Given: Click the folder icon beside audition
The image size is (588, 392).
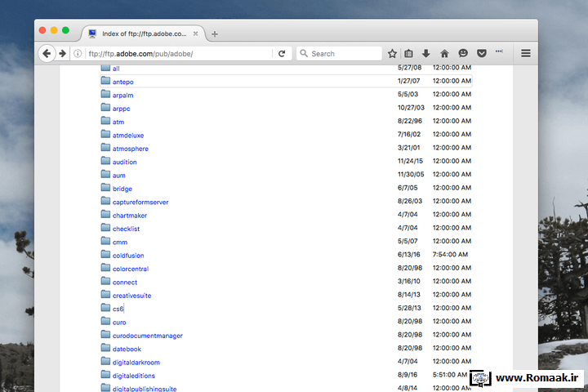Looking at the screenshot, I should [105, 161].
